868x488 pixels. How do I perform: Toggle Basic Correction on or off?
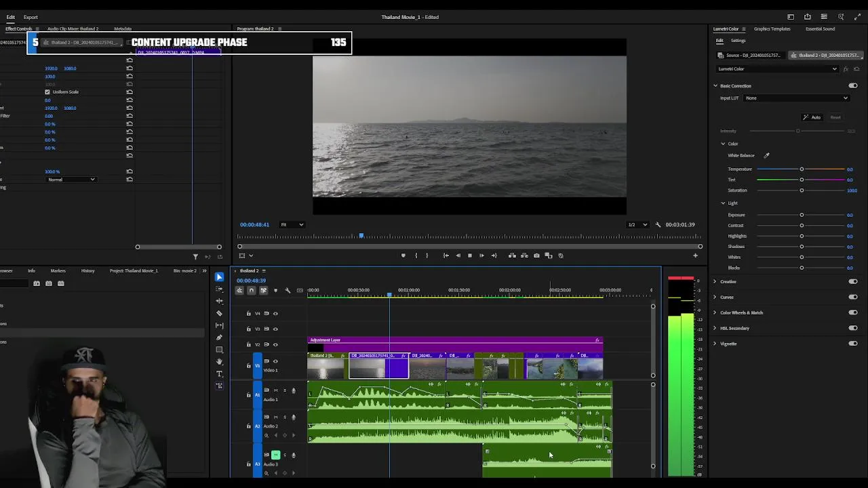(853, 86)
